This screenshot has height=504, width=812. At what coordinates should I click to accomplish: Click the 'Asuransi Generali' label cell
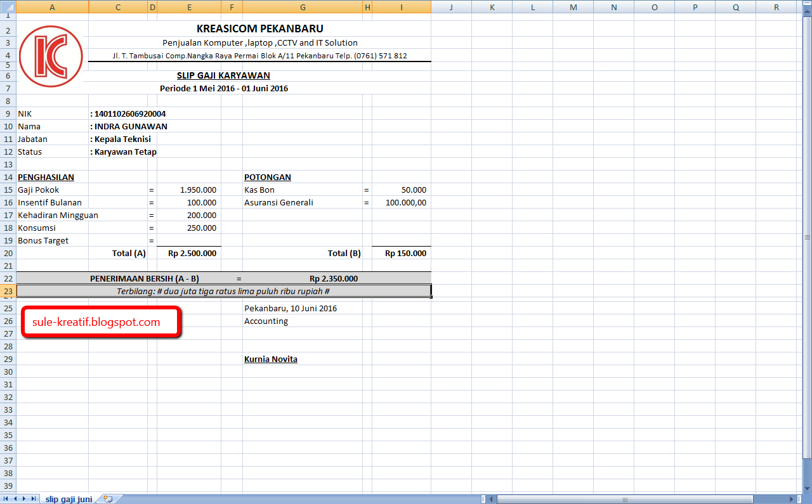(279, 202)
